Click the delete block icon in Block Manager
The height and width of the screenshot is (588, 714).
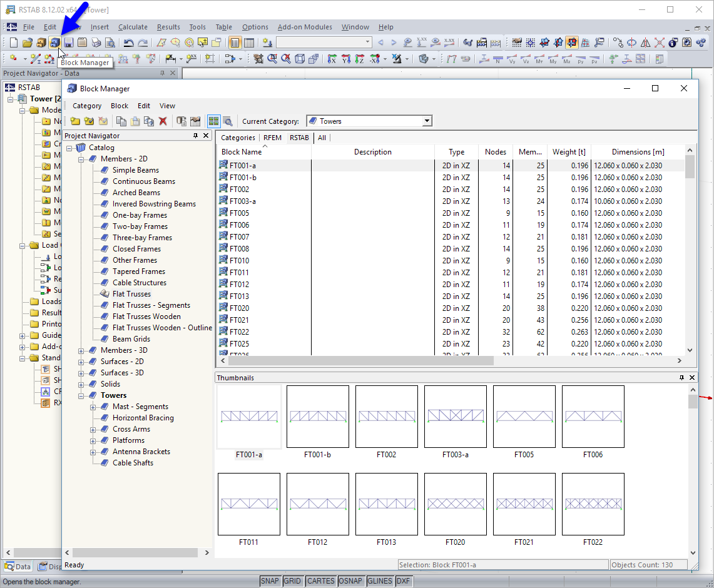163,121
